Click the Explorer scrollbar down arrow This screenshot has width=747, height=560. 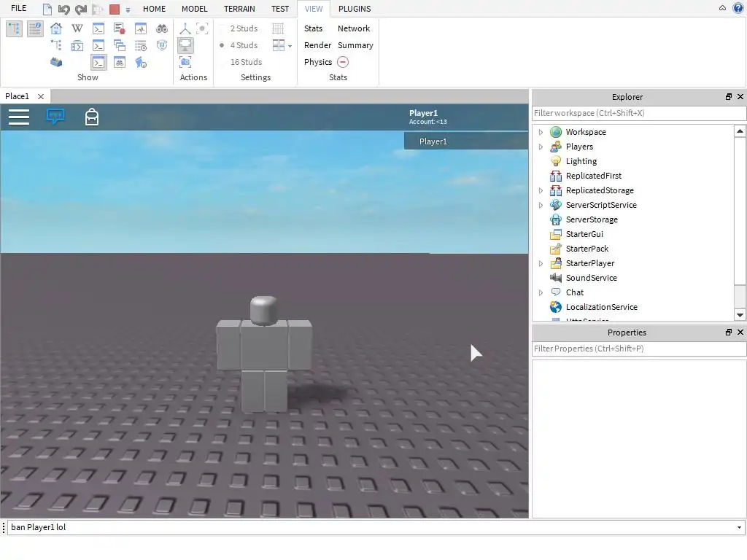coord(740,315)
